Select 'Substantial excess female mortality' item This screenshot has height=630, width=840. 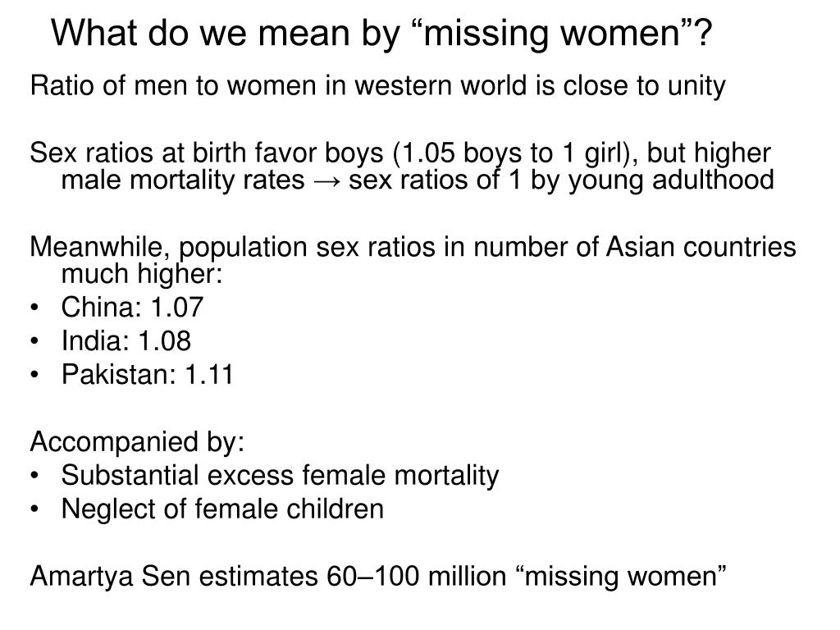pyautogui.click(x=280, y=476)
